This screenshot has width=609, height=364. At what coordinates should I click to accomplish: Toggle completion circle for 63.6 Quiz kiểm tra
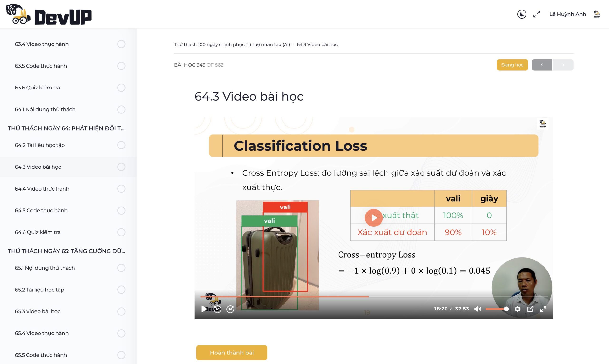121,88
